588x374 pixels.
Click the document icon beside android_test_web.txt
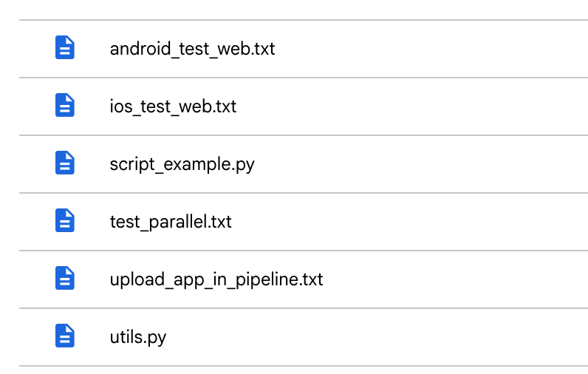pyautogui.click(x=65, y=49)
